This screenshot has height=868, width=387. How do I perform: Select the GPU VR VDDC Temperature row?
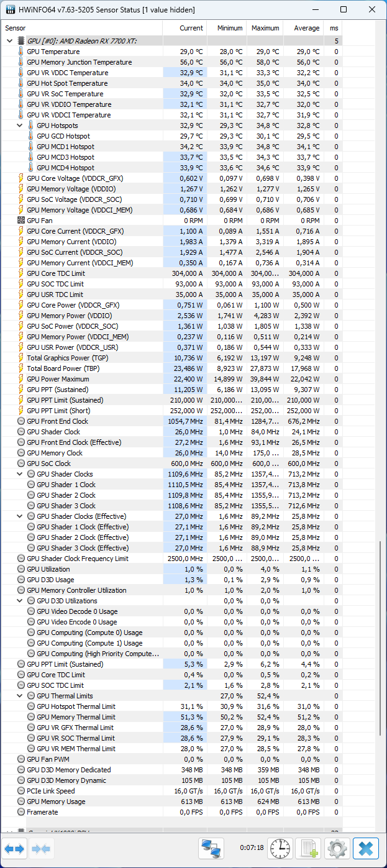[171, 73]
